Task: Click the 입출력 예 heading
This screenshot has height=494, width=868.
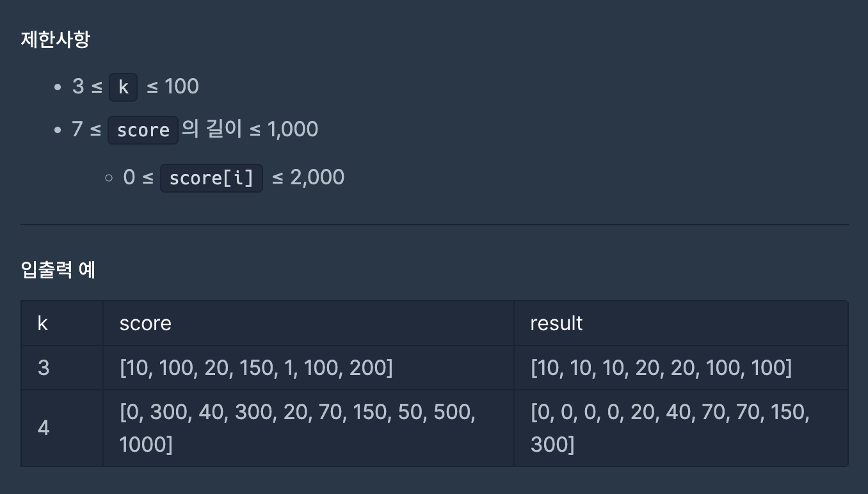Action: click(58, 270)
